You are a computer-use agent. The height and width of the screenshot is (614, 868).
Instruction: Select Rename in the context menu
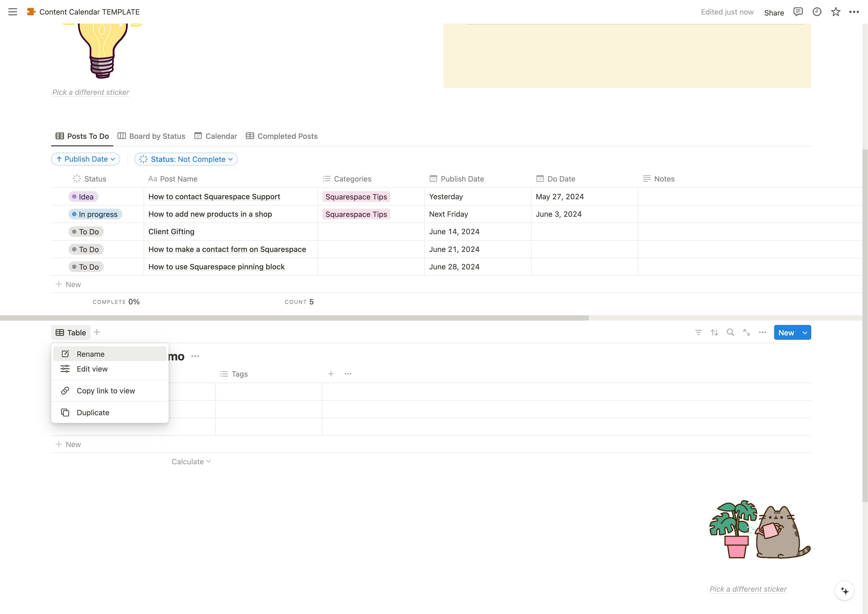90,354
